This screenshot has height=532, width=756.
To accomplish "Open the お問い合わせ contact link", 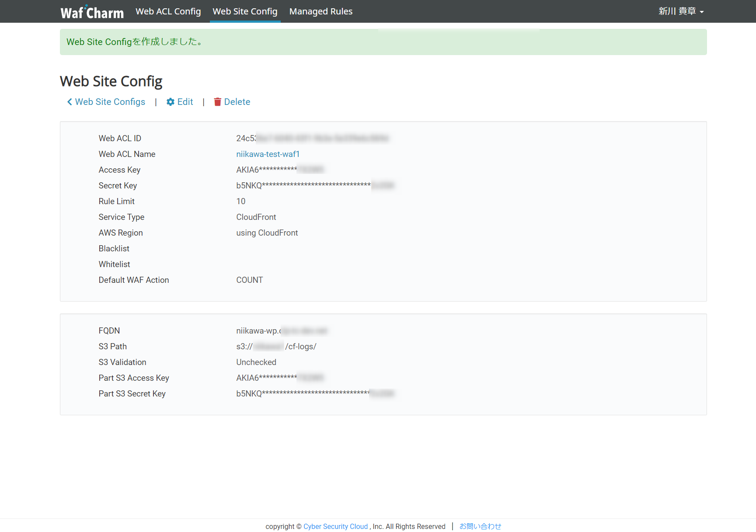I will (x=480, y=526).
